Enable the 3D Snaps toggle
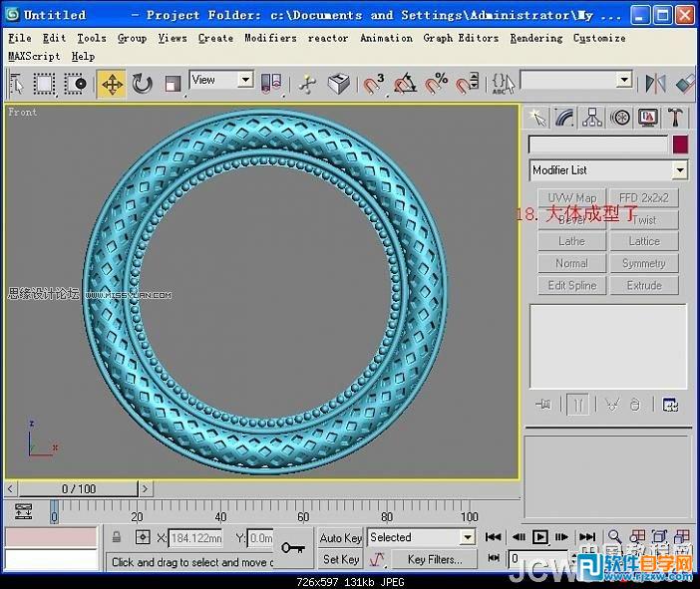Screen dimensions: 700x589 [x=375, y=84]
